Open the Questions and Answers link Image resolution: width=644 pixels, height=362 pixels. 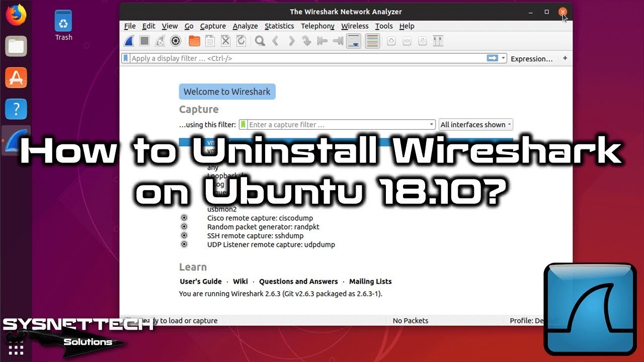click(298, 282)
